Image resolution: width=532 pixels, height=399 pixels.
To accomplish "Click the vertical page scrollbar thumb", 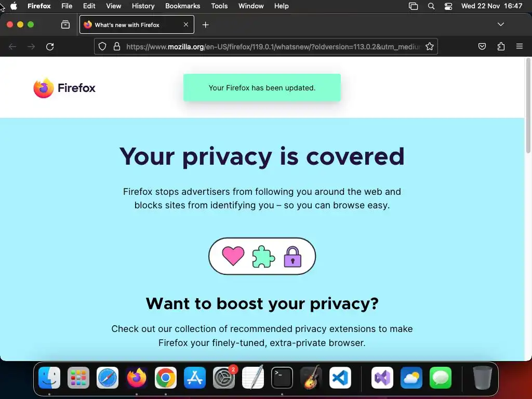I will 528,106.
